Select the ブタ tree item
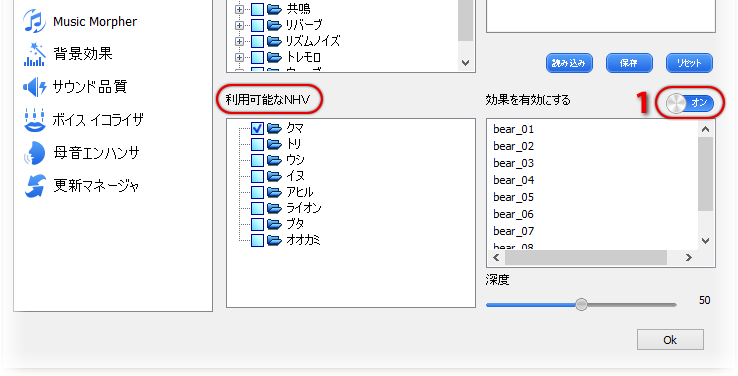Image resolution: width=738 pixels, height=376 pixels. [295, 224]
